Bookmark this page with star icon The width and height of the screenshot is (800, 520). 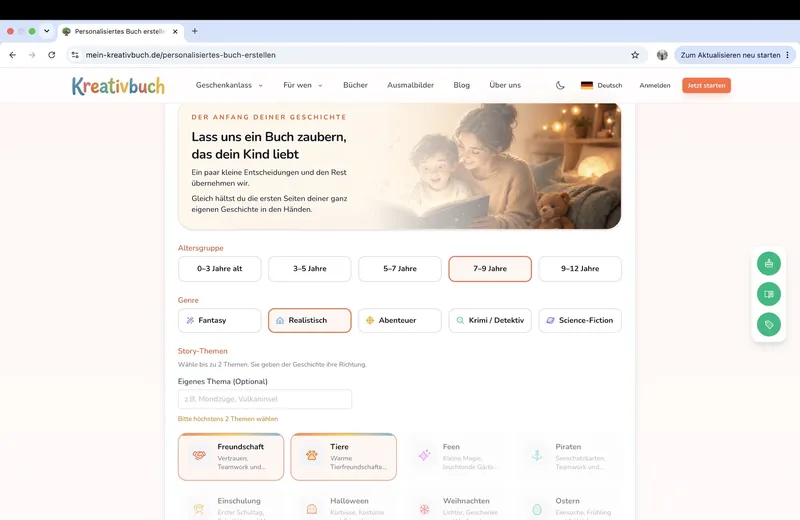tap(635, 55)
